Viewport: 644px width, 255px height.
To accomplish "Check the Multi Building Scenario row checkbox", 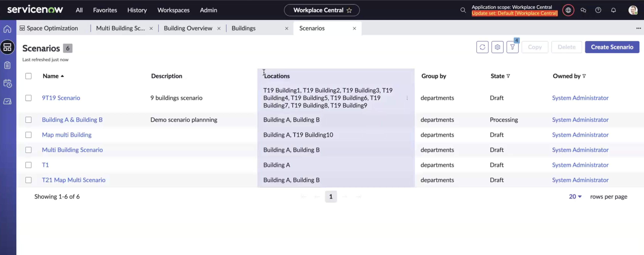I will 28,150.
